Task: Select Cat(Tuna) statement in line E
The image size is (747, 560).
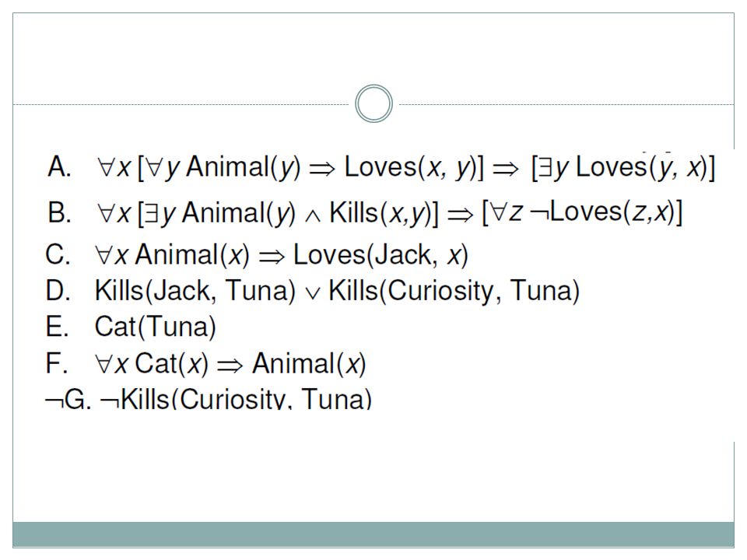Action: [156, 327]
